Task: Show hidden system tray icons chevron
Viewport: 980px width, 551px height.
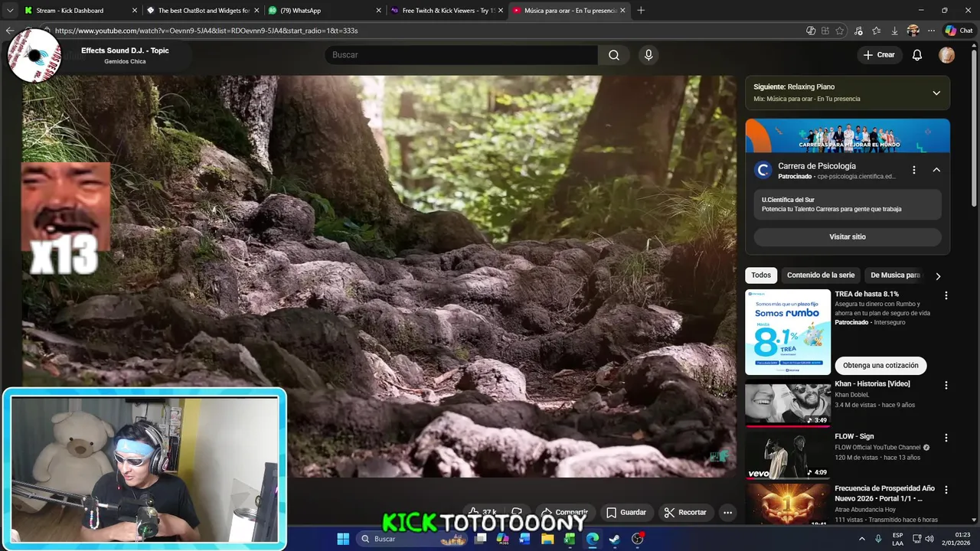Action: tap(862, 539)
